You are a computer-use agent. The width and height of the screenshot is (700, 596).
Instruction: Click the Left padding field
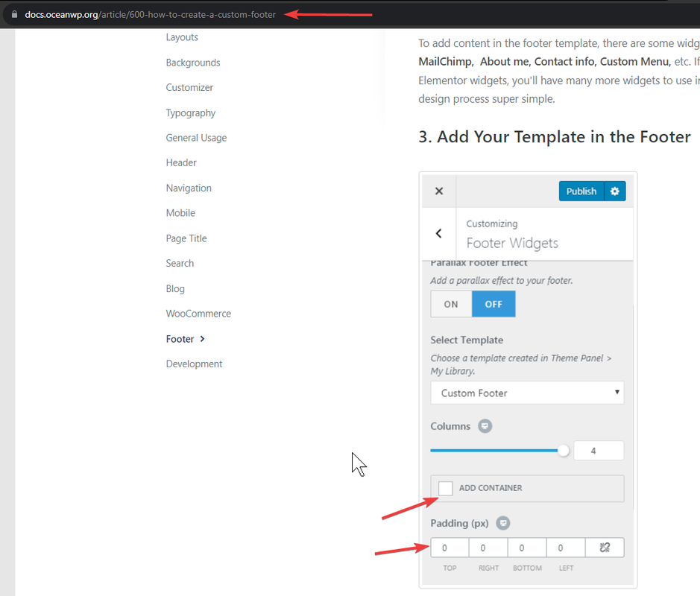point(566,548)
